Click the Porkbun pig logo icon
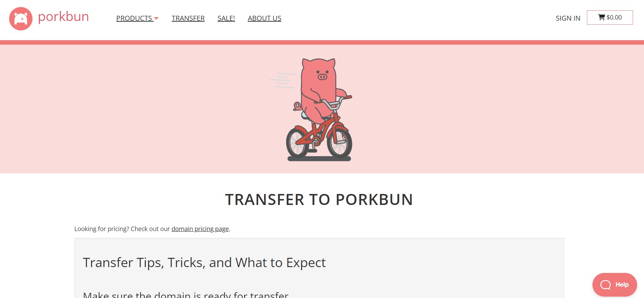The image size is (644, 298). click(21, 19)
